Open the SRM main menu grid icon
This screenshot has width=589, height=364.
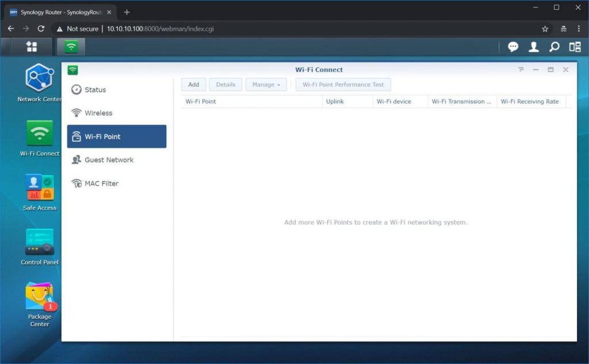pyautogui.click(x=32, y=47)
